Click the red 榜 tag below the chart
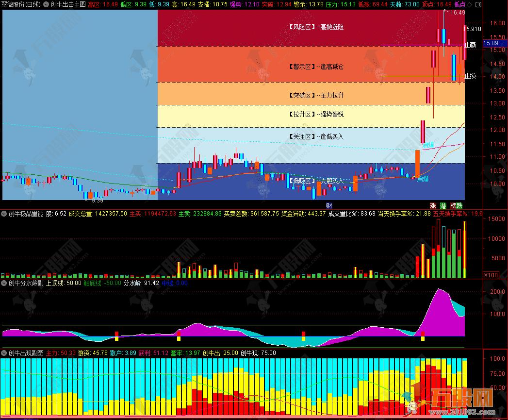The image size is (508, 420). pos(453,205)
